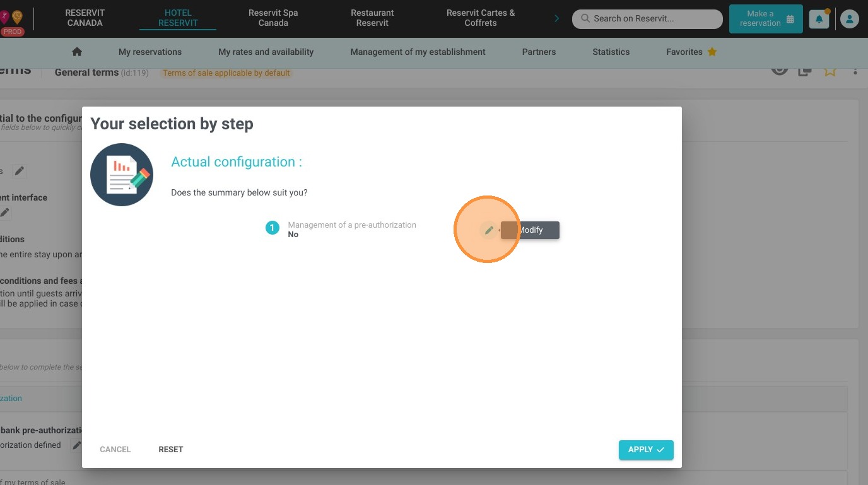Click the 'No' value under pre-authorization
868x485 pixels.
293,234
